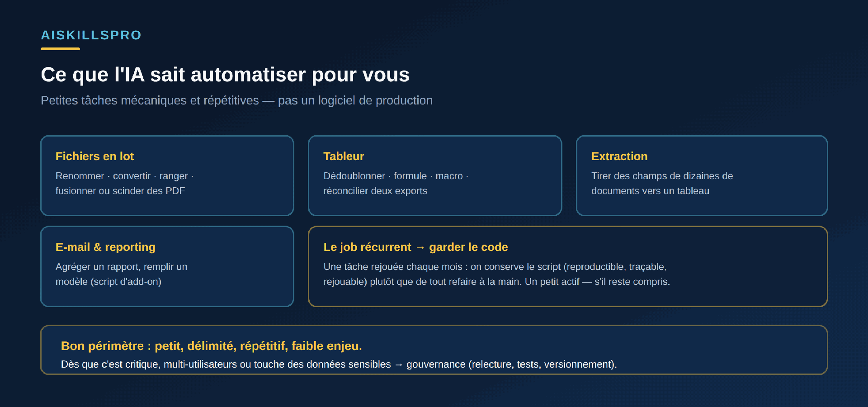Click text "fusionner ou scinder des PDF"
868x407 pixels.
(120, 191)
